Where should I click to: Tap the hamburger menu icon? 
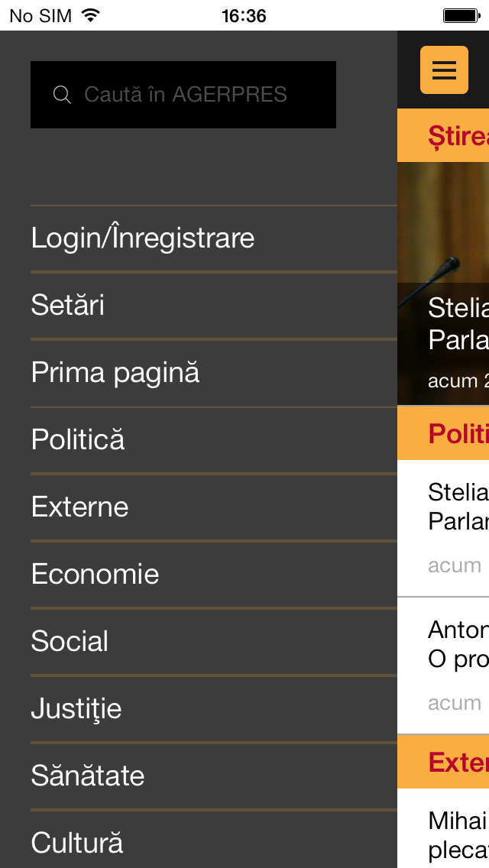(x=444, y=70)
